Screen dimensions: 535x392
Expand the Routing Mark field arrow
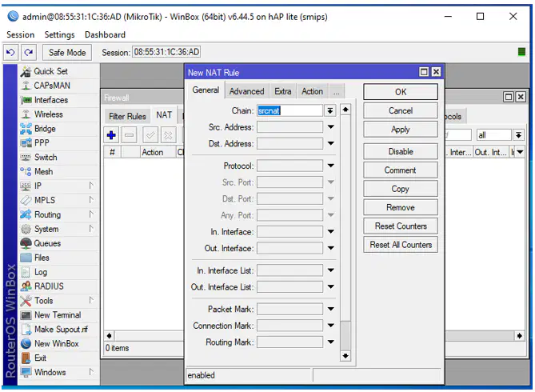coord(330,342)
